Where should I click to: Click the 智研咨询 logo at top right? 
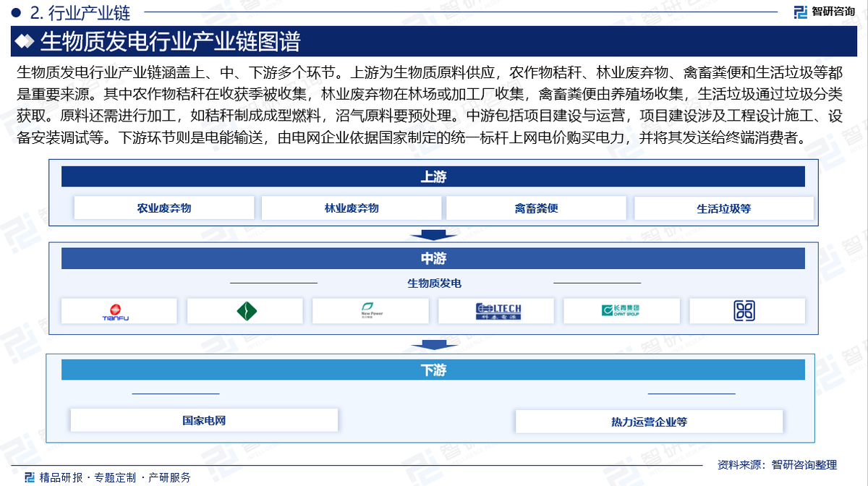[x=824, y=11]
